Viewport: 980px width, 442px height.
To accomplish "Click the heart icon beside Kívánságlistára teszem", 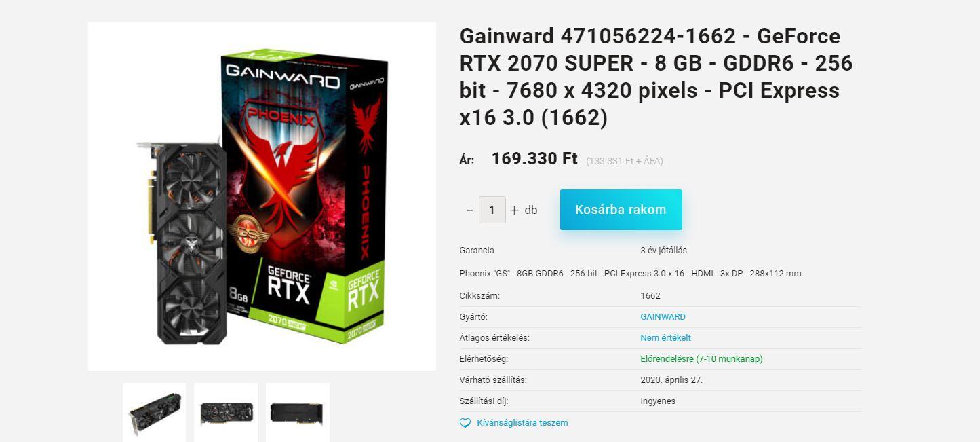I will 465,423.
